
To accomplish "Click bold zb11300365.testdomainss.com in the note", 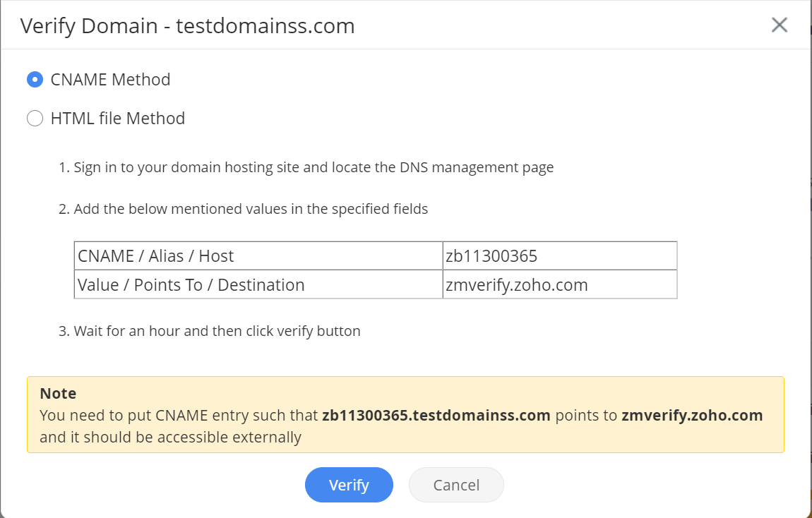I will (436, 415).
